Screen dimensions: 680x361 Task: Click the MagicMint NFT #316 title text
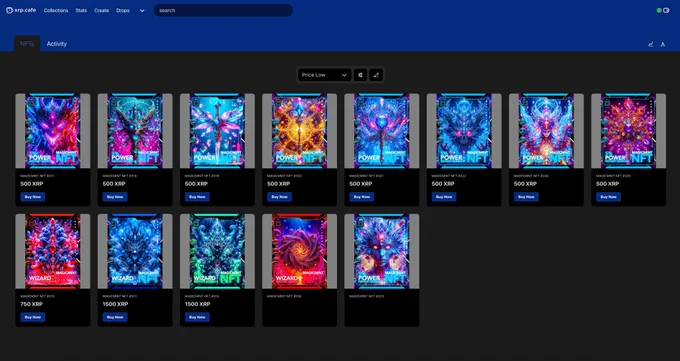tap(284, 296)
